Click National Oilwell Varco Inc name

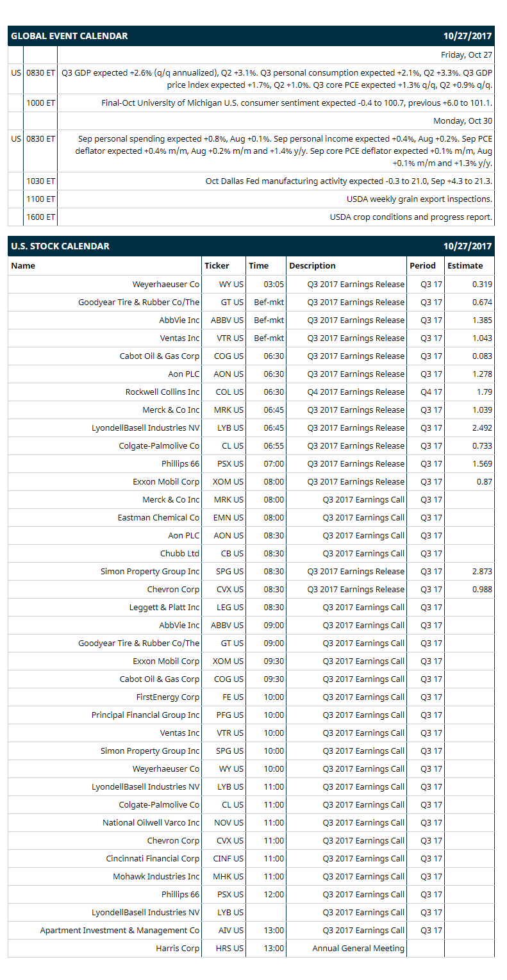pyautogui.click(x=151, y=822)
